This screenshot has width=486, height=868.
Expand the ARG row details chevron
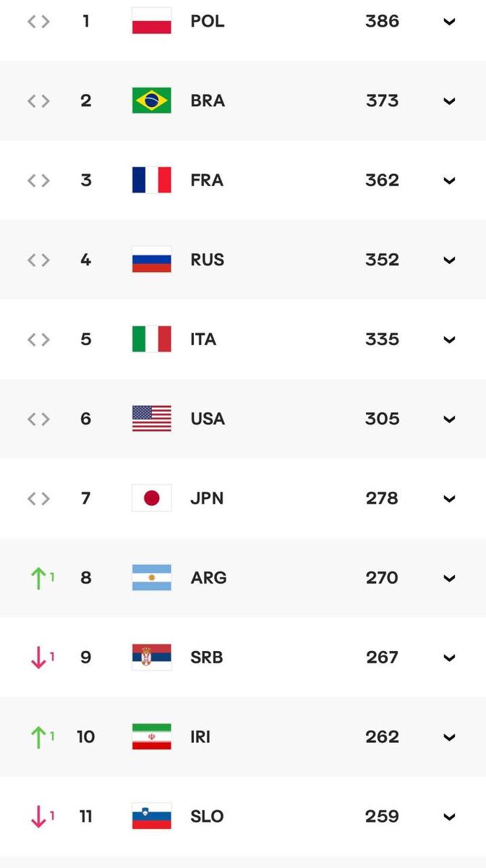click(449, 579)
